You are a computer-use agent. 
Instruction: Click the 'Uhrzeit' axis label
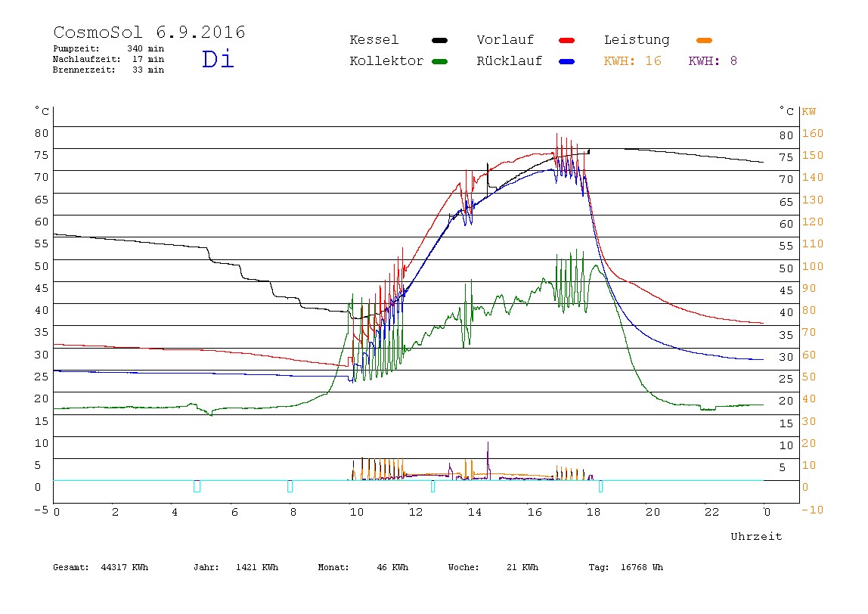tap(756, 536)
